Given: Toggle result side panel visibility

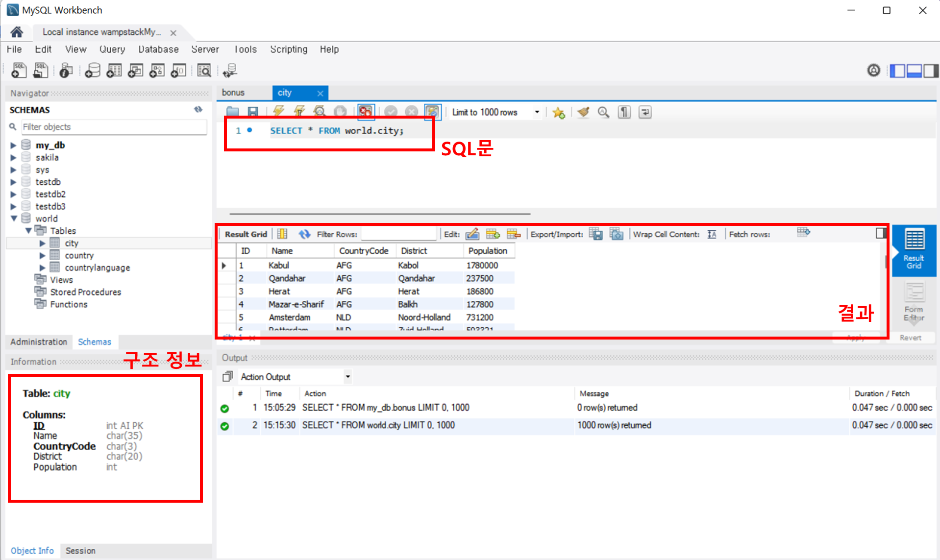Looking at the screenshot, I should (x=881, y=233).
